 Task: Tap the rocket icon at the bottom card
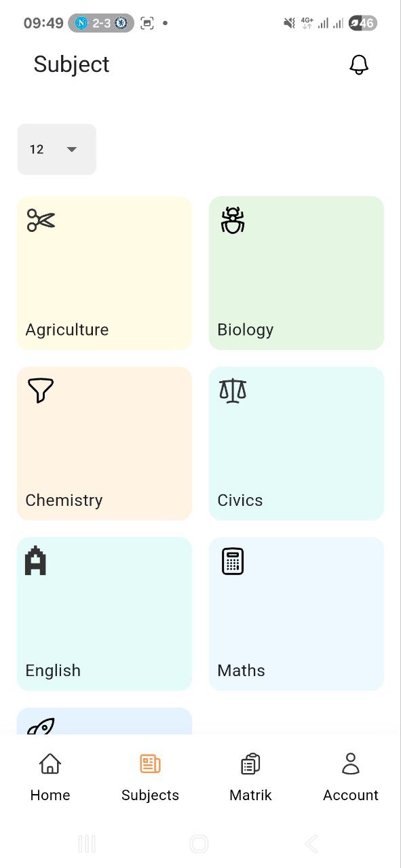pyautogui.click(x=41, y=726)
